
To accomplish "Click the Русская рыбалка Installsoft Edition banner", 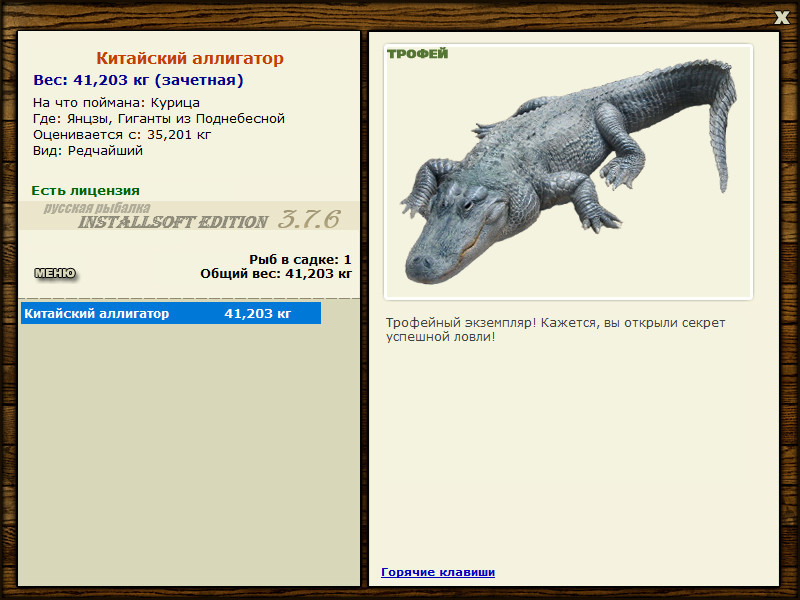I will pyautogui.click(x=189, y=215).
